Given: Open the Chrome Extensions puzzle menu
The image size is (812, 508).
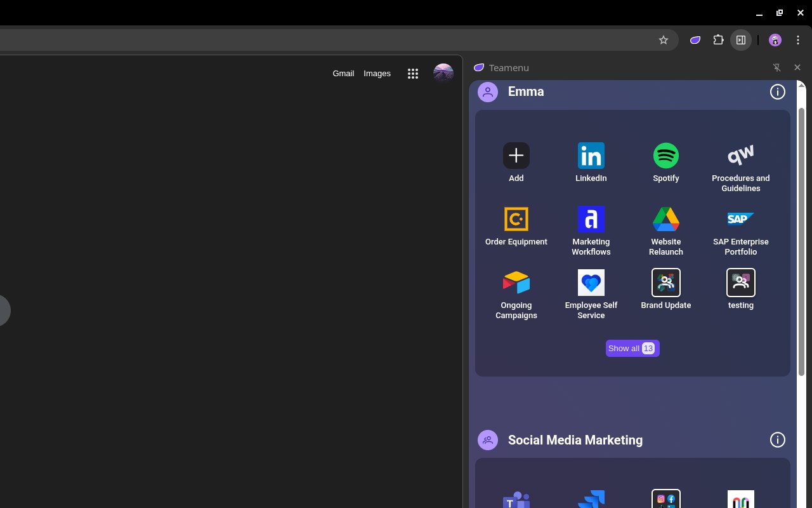Looking at the screenshot, I should point(718,40).
